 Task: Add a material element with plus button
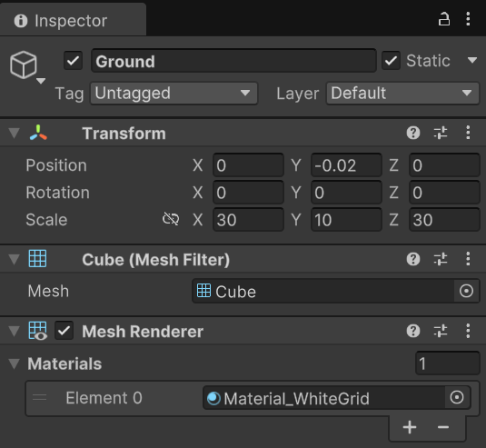pyautogui.click(x=410, y=427)
